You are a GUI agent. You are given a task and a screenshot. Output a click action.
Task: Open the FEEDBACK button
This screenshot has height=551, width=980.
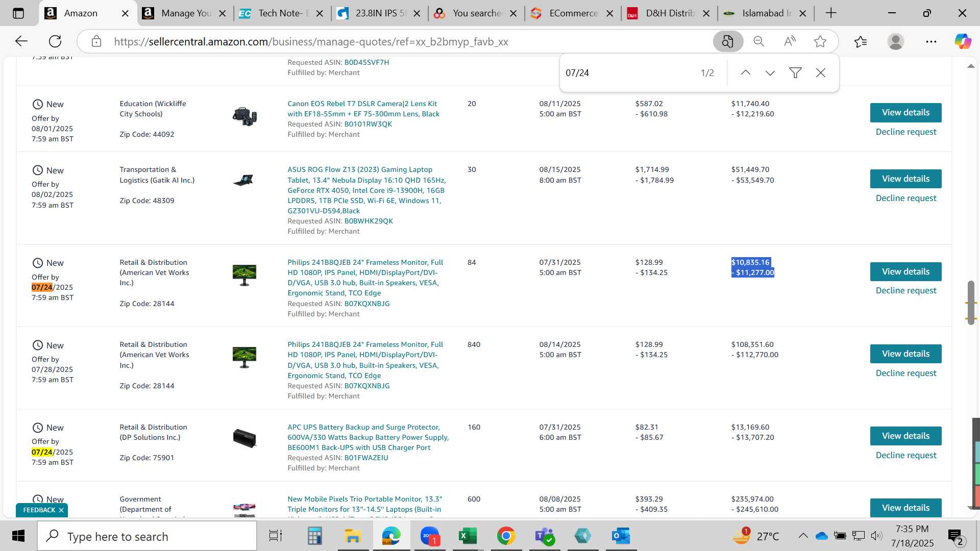(x=39, y=510)
